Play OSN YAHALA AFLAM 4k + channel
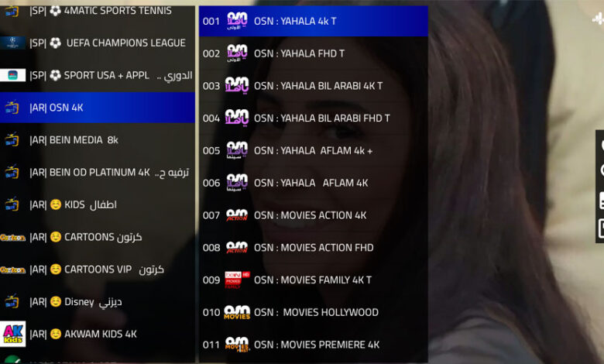Viewport: 604px width, 364px height. pyautogui.click(x=313, y=150)
